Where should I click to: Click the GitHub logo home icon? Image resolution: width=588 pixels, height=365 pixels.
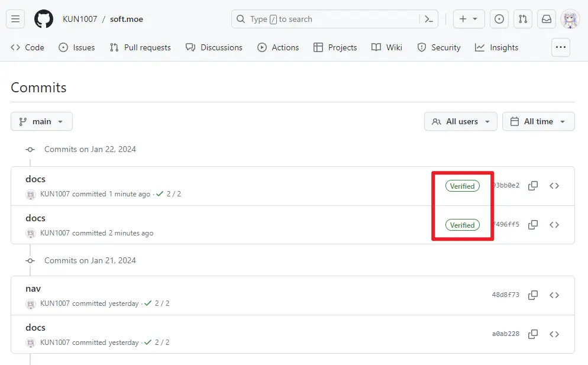(x=44, y=19)
